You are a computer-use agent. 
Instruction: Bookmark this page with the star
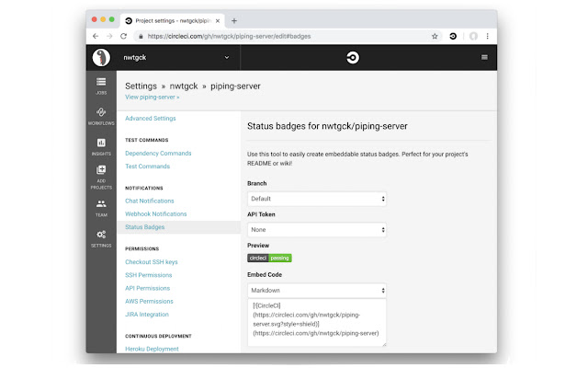(435, 36)
